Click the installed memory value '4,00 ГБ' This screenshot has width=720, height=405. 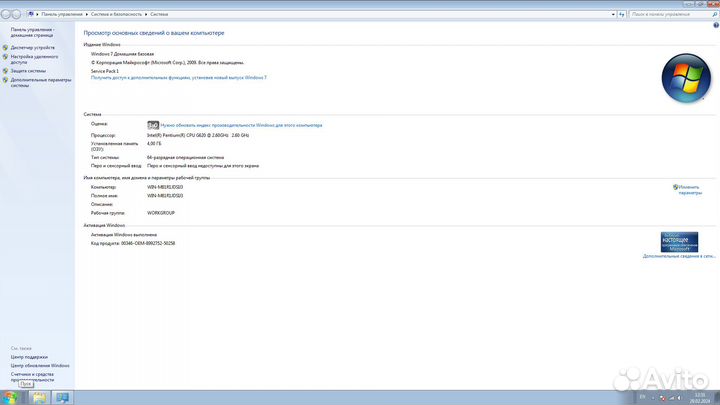[x=154, y=144]
